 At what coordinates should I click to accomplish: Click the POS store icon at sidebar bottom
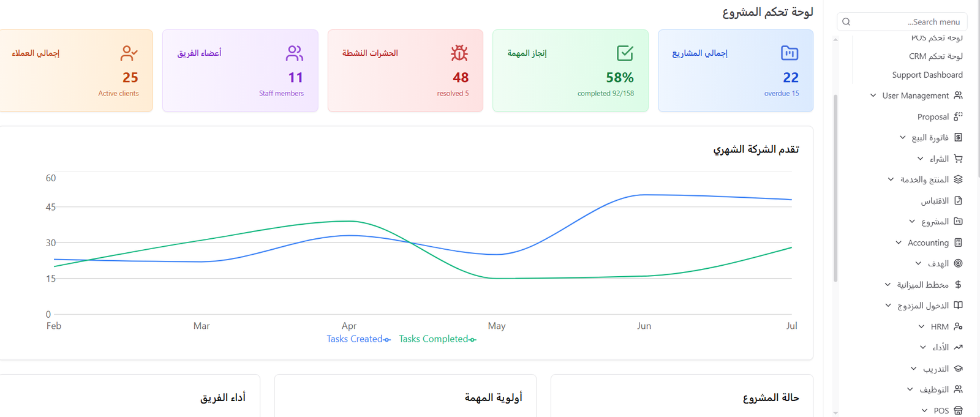coord(959,410)
